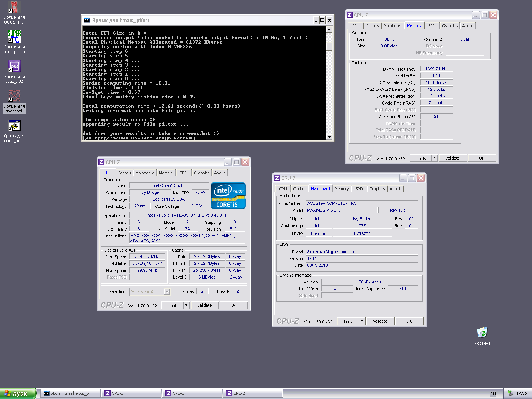Open the OCX SPI desktop shortcut

[14, 13]
